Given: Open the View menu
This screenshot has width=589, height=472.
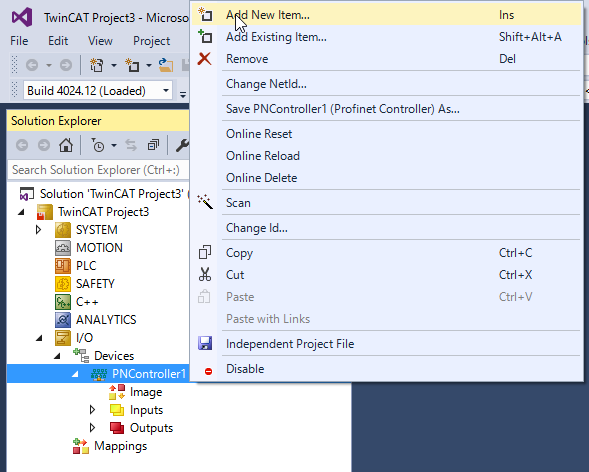Looking at the screenshot, I should point(100,41).
